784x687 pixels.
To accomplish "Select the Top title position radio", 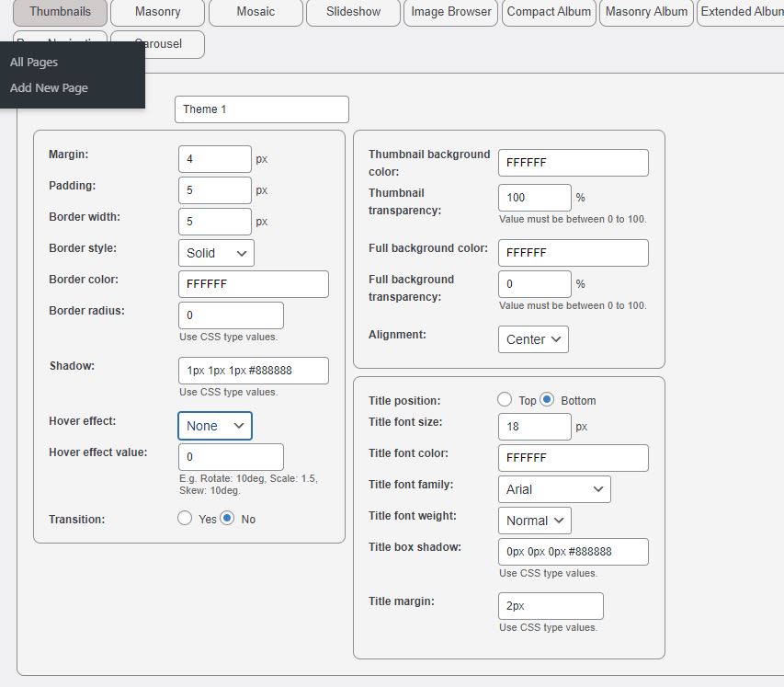I will pyautogui.click(x=505, y=400).
